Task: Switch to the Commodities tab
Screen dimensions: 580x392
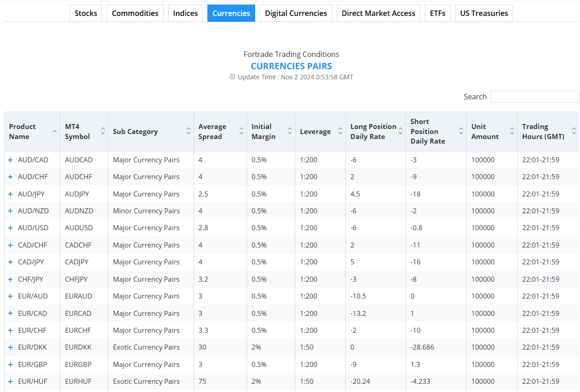Action: [x=134, y=13]
